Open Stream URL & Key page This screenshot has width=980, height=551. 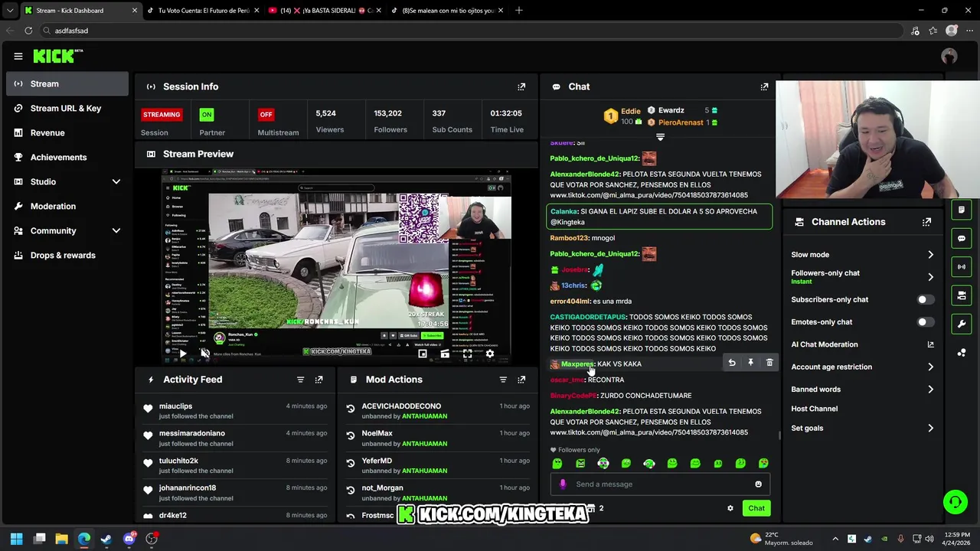click(67, 108)
